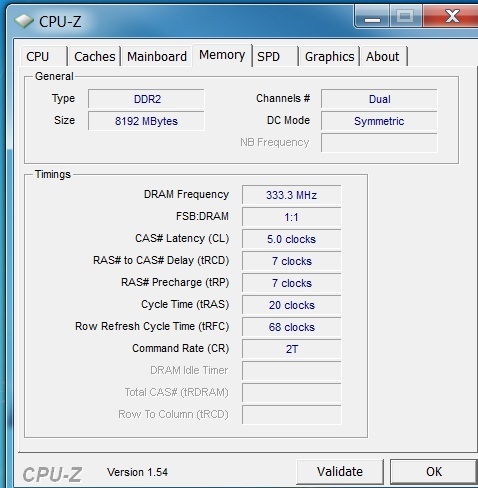Click the Channels # field showing Dual

pyautogui.click(x=379, y=99)
